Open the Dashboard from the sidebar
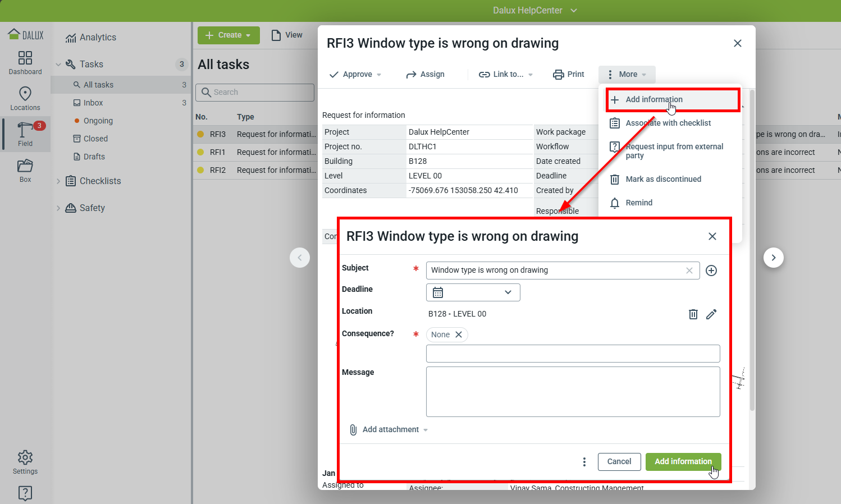The image size is (841, 504). [x=25, y=62]
